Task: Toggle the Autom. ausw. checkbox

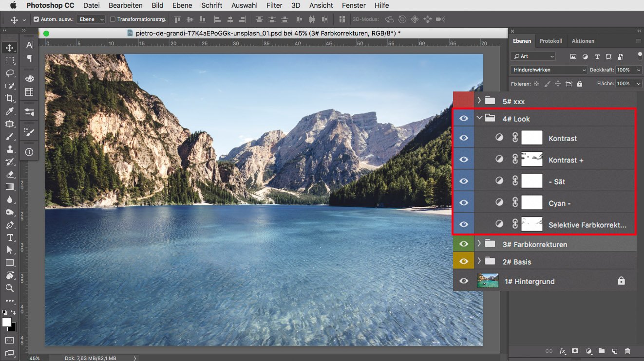Action: (x=36, y=19)
